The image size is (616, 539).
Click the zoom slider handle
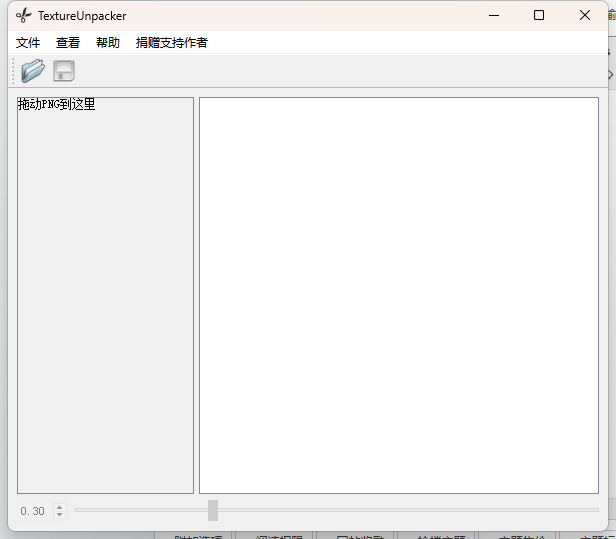[x=213, y=510]
